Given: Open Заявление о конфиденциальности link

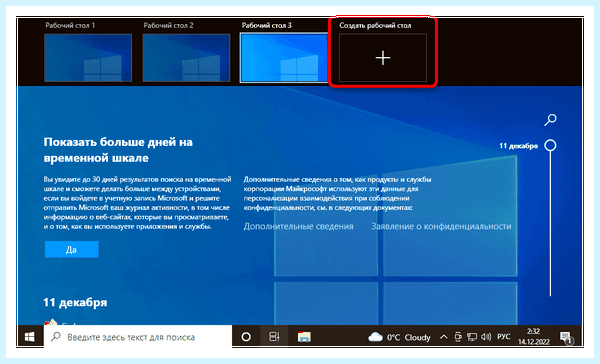Looking at the screenshot, I should 441,226.
